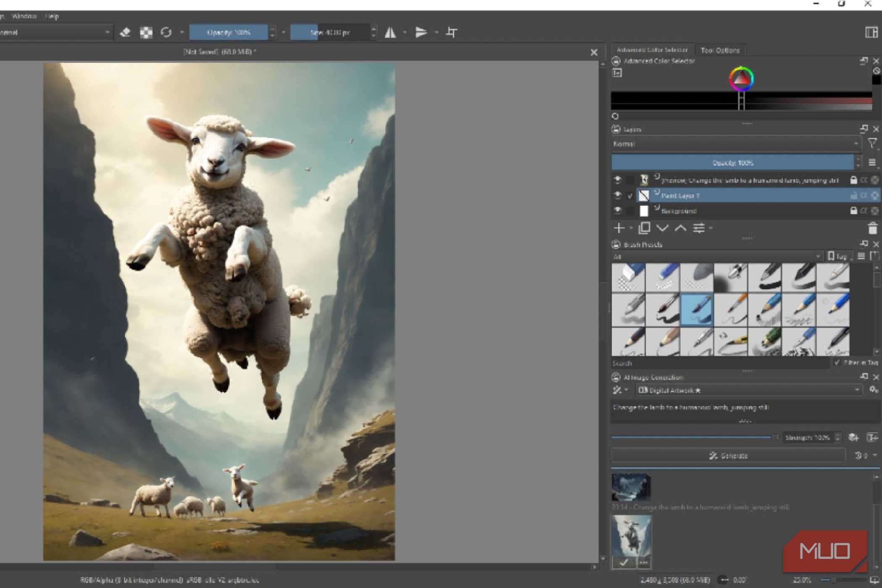Open Digital Artwork style dropdown
The image size is (882, 588).
(749, 390)
